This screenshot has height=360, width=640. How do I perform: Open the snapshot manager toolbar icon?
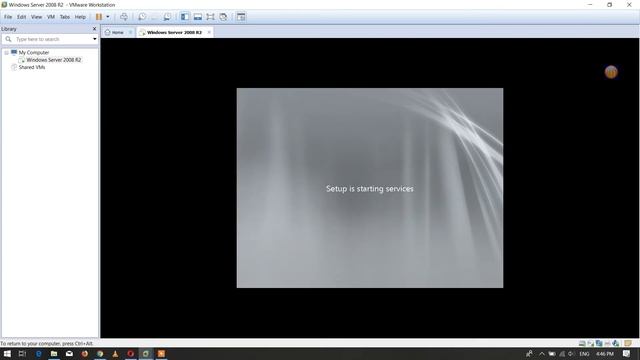(x=167, y=17)
